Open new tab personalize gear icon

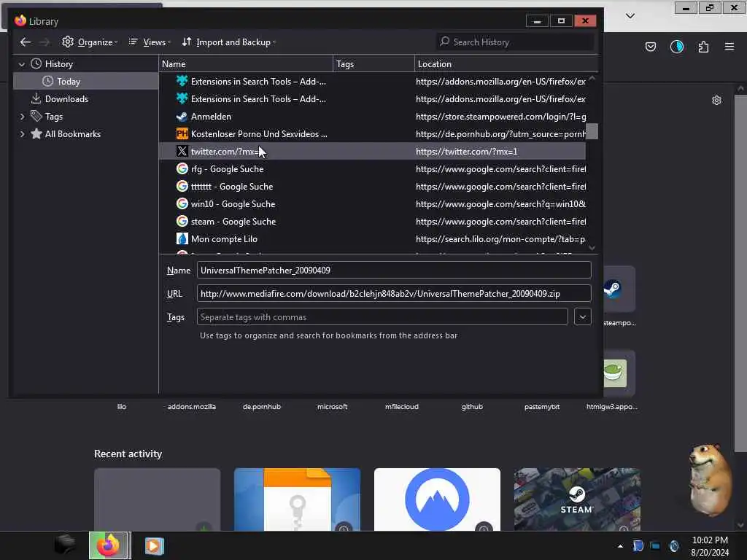pyautogui.click(x=716, y=100)
